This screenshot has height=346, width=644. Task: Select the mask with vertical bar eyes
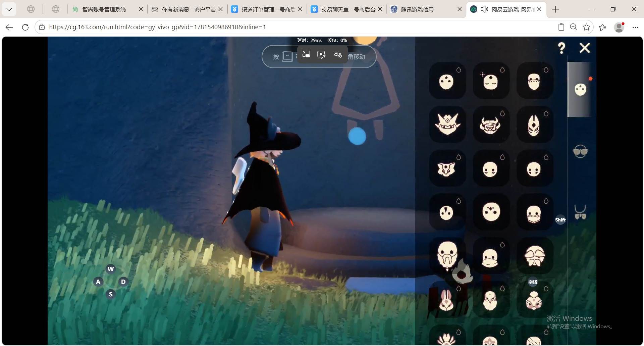click(535, 168)
